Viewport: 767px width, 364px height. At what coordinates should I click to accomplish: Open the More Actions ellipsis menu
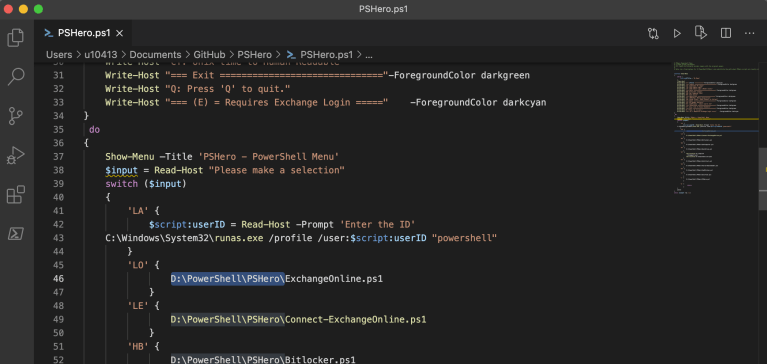pos(749,33)
